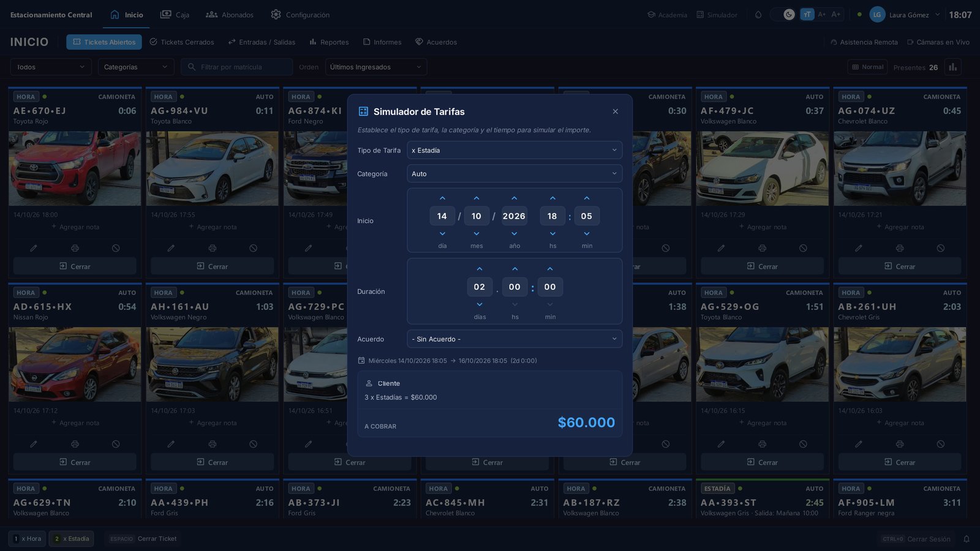980x551 pixels.
Task: Open Laura Gómez user menu
Action: [x=905, y=15]
